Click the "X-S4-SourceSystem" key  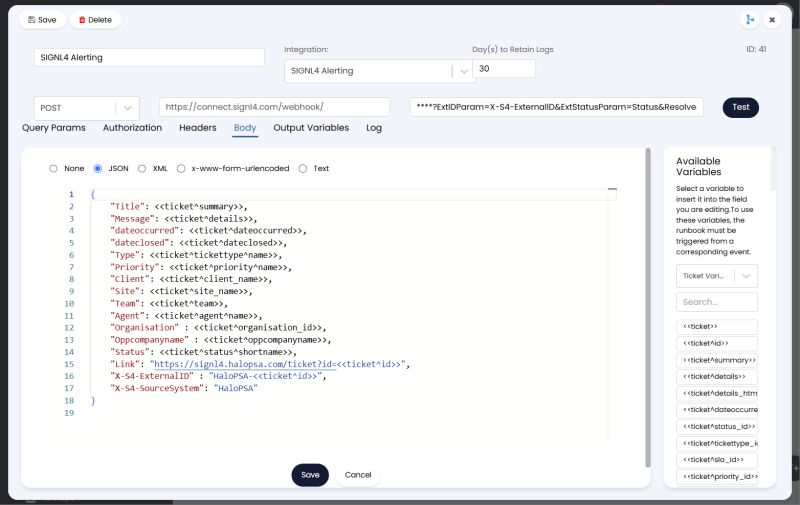(157, 388)
